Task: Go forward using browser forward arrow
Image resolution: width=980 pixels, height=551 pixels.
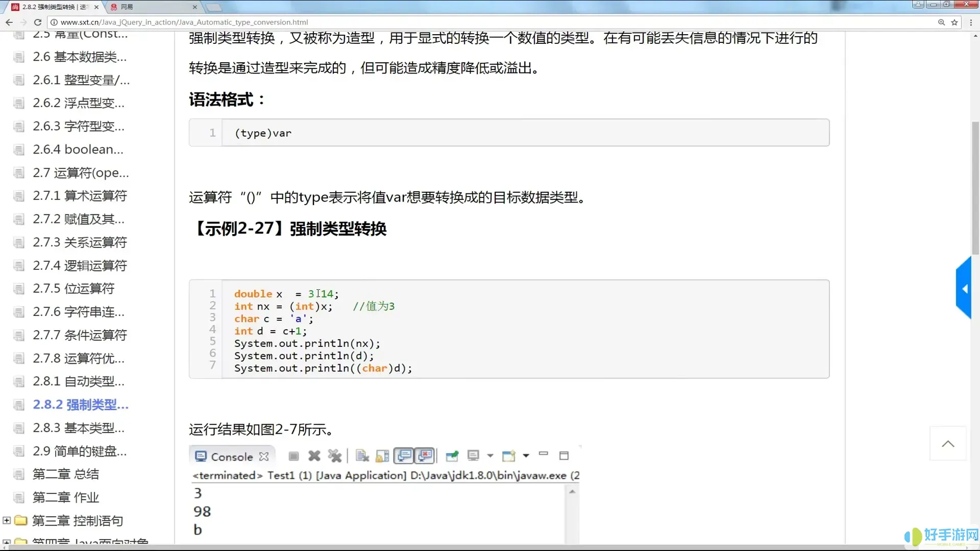Action: (x=23, y=22)
